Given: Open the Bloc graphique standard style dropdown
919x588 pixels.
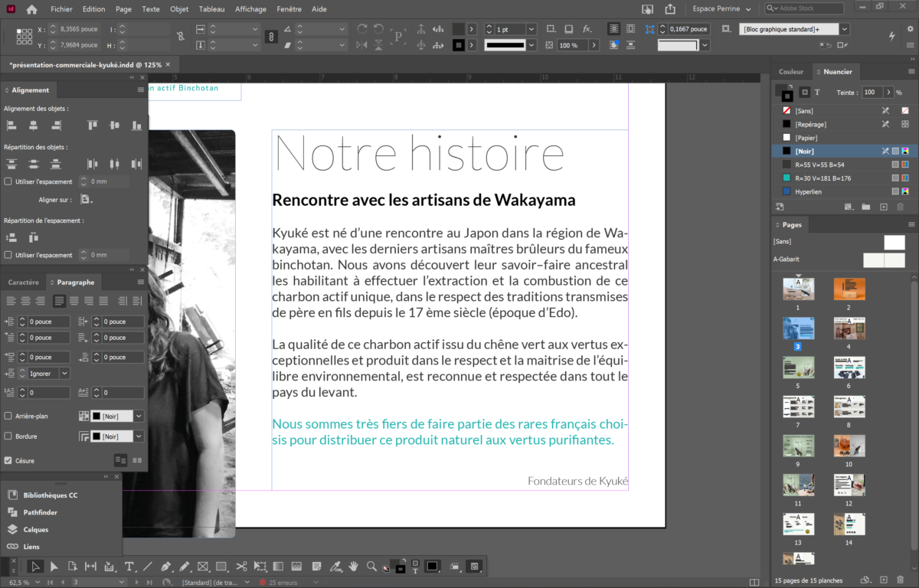Looking at the screenshot, I should pos(844,29).
